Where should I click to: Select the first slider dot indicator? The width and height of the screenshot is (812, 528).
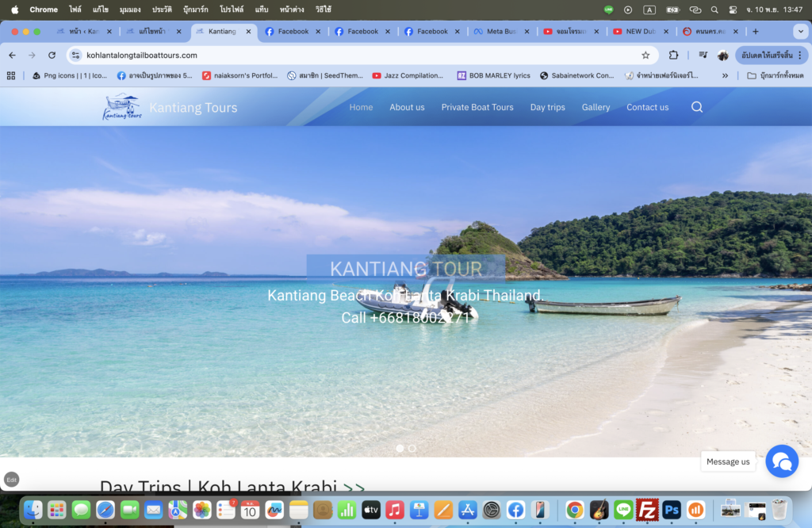point(400,448)
